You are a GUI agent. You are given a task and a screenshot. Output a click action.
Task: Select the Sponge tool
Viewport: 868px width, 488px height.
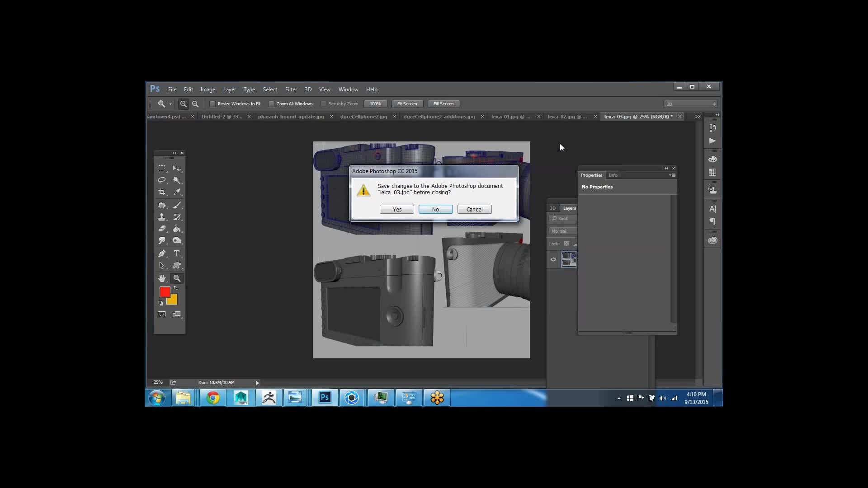pos(177,240)
